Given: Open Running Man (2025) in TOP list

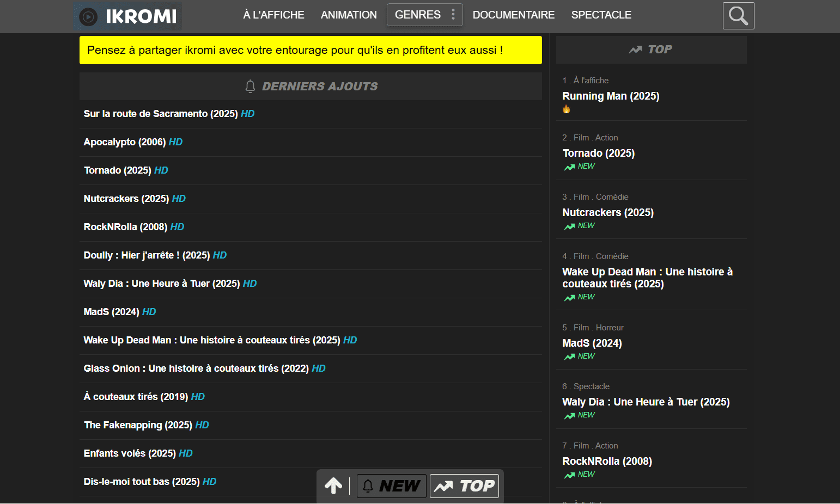Looking at the screenshot, I should [611, 96].
